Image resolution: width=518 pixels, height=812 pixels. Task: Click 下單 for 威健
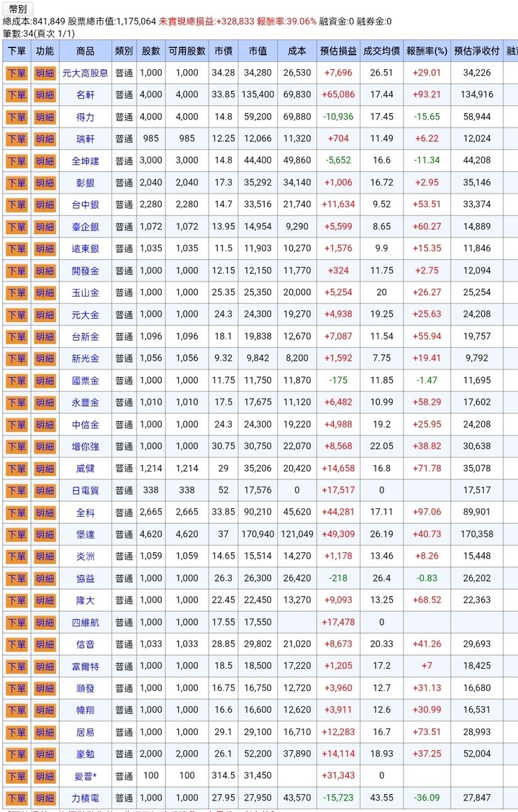[x=17, y=469]
